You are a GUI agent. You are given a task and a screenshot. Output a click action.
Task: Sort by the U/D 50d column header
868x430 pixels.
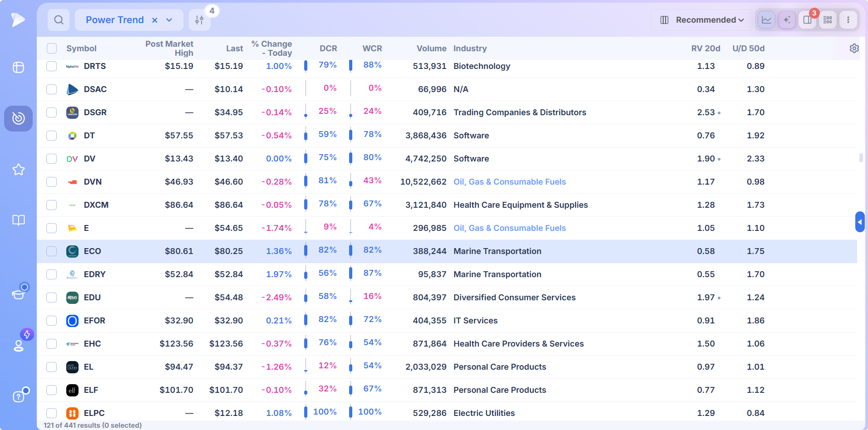coord(748,49)
